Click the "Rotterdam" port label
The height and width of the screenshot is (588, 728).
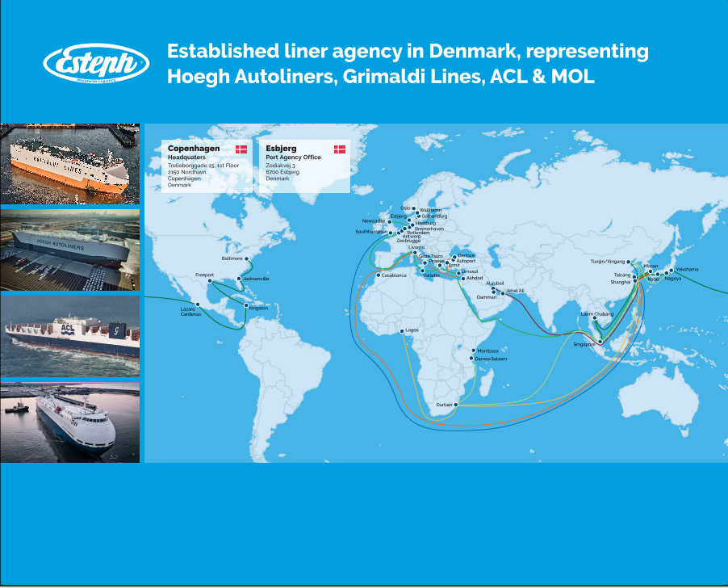point(418,233)
